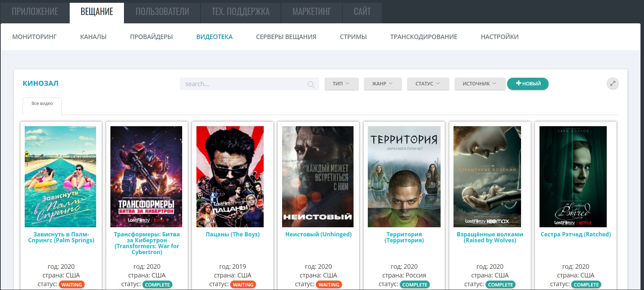644x290 pixels.
Task: Open the ТРАНСКОДИРОВАНИЕ section
Action: point(424,37)
